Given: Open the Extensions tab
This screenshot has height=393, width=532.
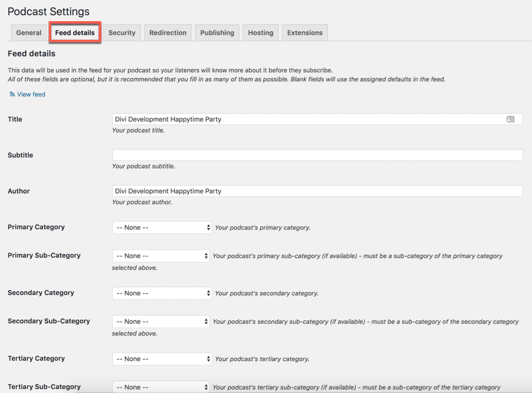Looking at the screenshot, I should point(304,32).
